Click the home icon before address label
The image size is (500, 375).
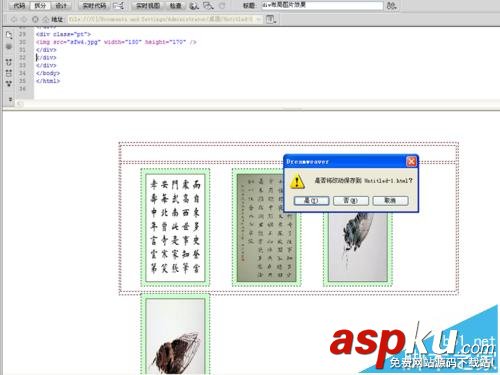click(46, 20)
